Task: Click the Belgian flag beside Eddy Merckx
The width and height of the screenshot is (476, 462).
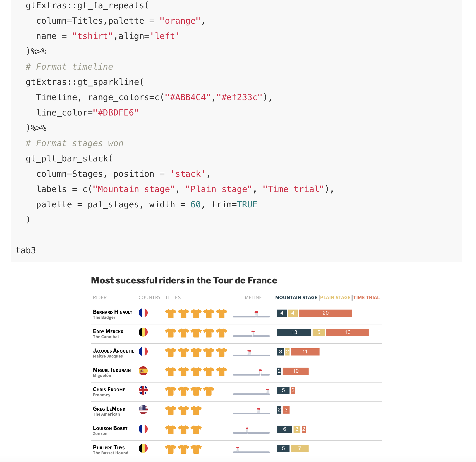Action: pyautogui.click(x=143, y=332)
